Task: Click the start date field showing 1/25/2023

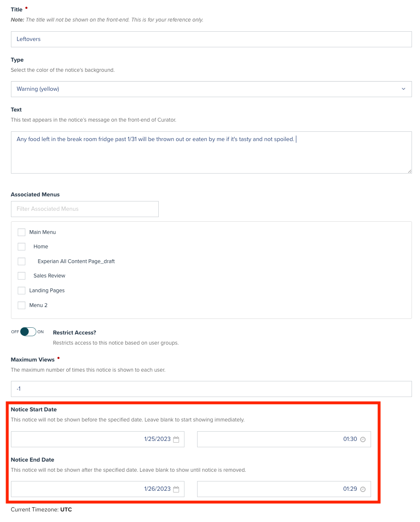Action: 98,439
